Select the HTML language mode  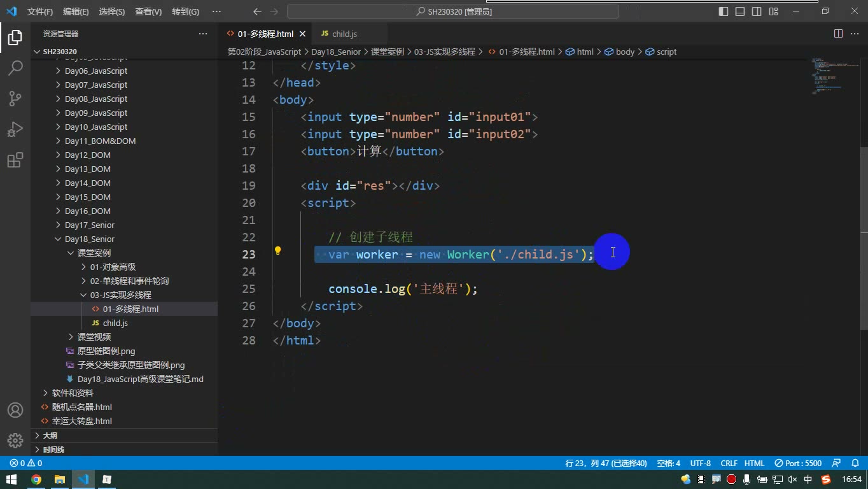pyautogui.click(x=755, y=464)
